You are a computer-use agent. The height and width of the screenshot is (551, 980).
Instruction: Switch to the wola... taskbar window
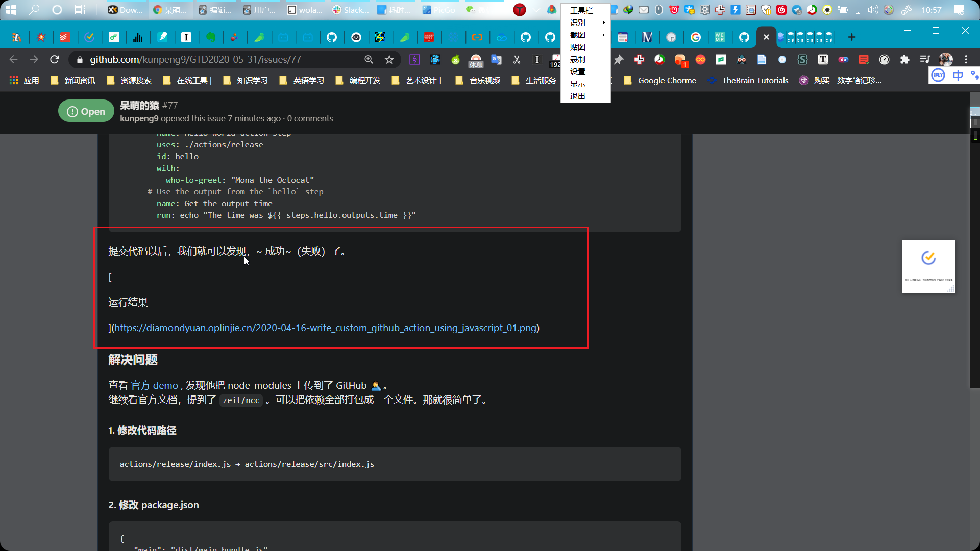(305, 10)
